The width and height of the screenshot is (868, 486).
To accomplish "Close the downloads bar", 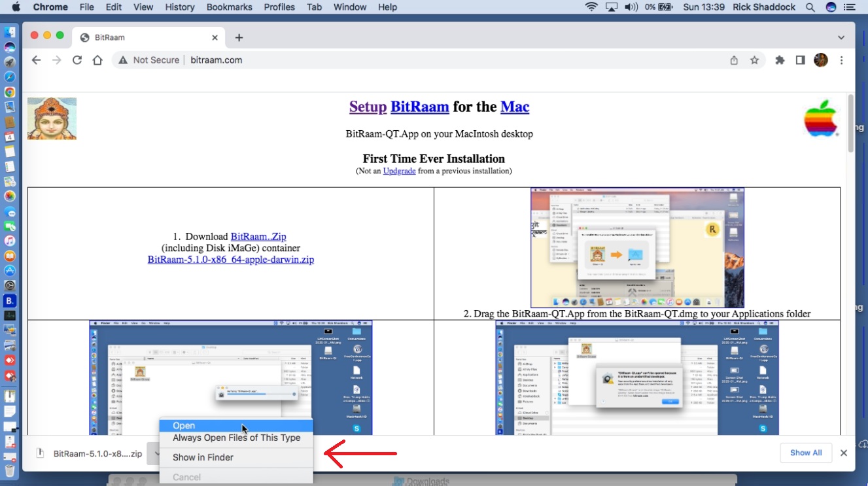I will pyautogui.click(x=844, y=453).
